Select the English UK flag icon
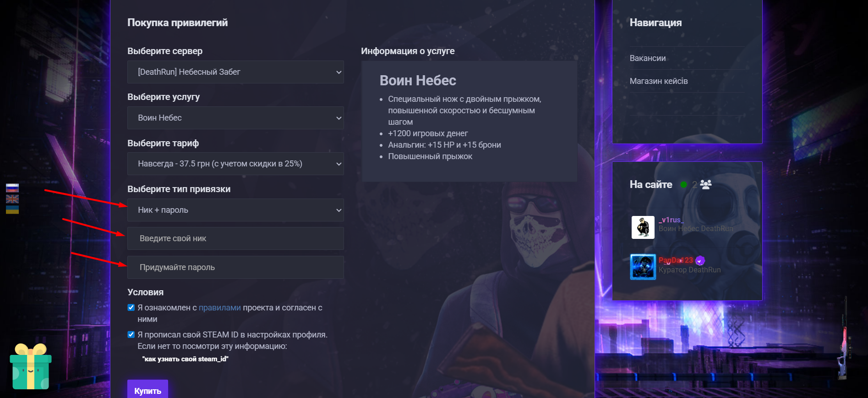Screen dimensions: 868x398 point(12,199)
